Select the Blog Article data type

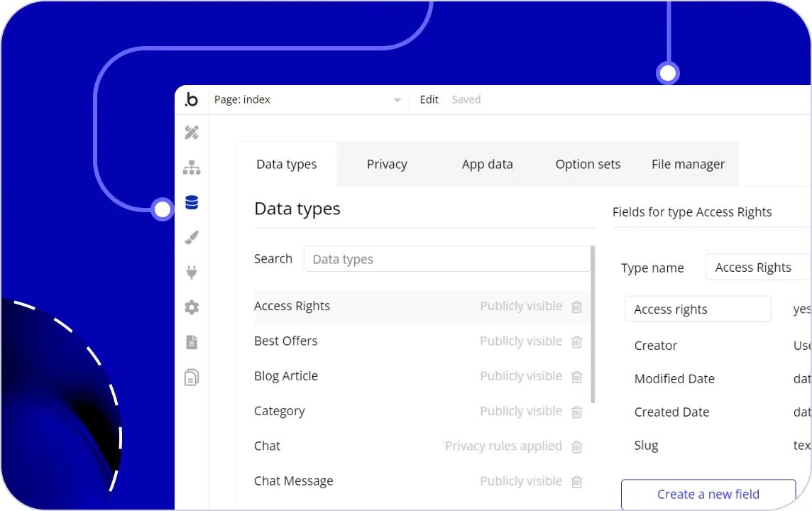coord(422,376)
